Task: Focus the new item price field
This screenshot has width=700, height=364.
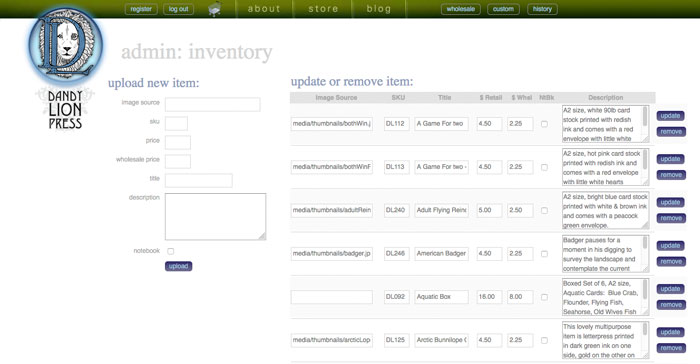Action: (178, 142)
